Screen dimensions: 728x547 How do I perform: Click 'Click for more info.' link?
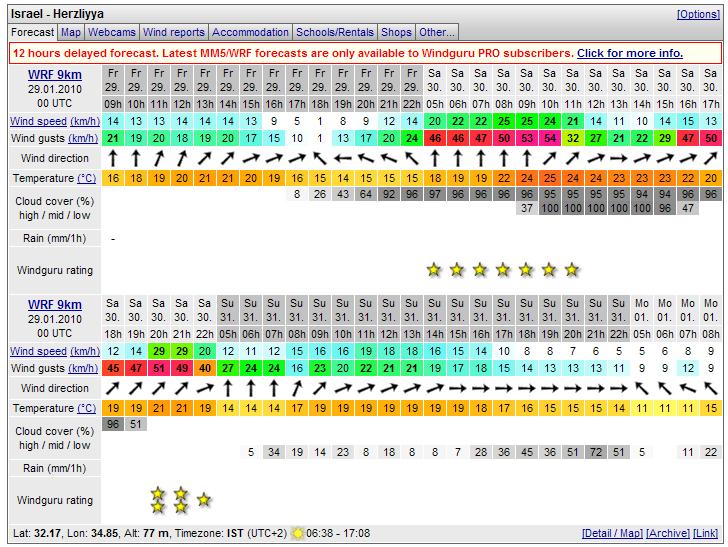click(x=630, y=53)
